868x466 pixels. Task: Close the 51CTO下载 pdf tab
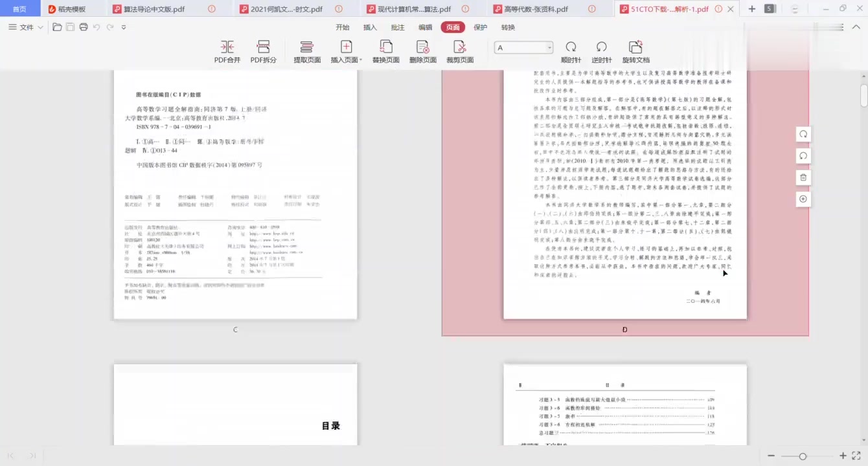point(731,9)
